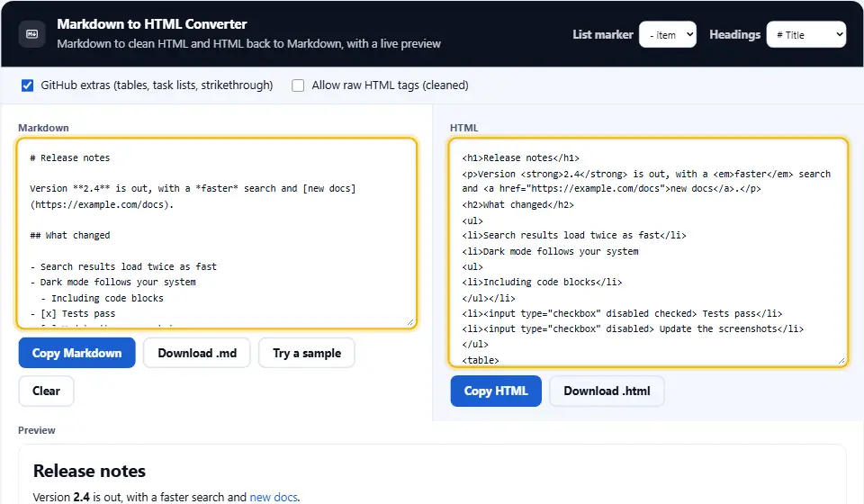Viewport: 864px width, 504px height.
Task: Click the Copy HTML button
Action: [x=496, y=391]
